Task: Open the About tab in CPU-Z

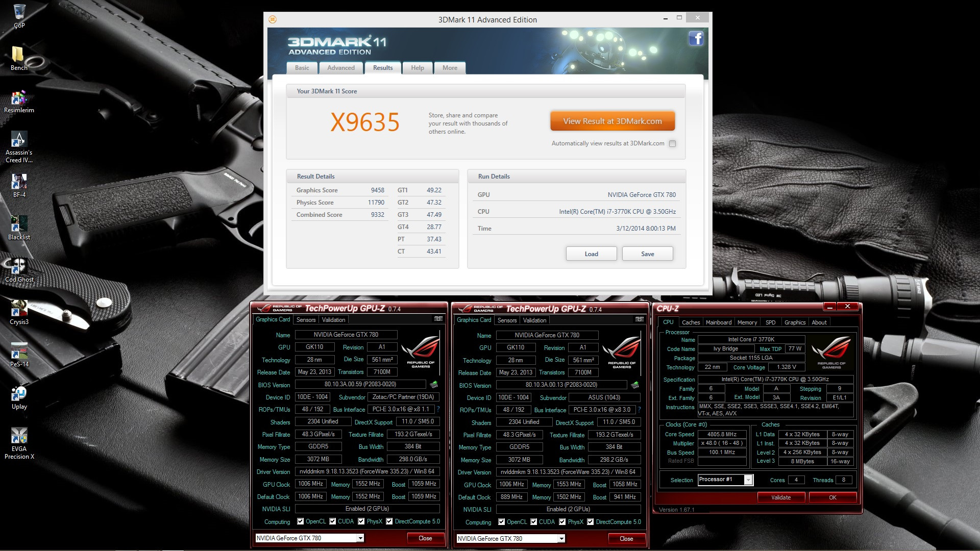Action: click(x=819, y=322)
